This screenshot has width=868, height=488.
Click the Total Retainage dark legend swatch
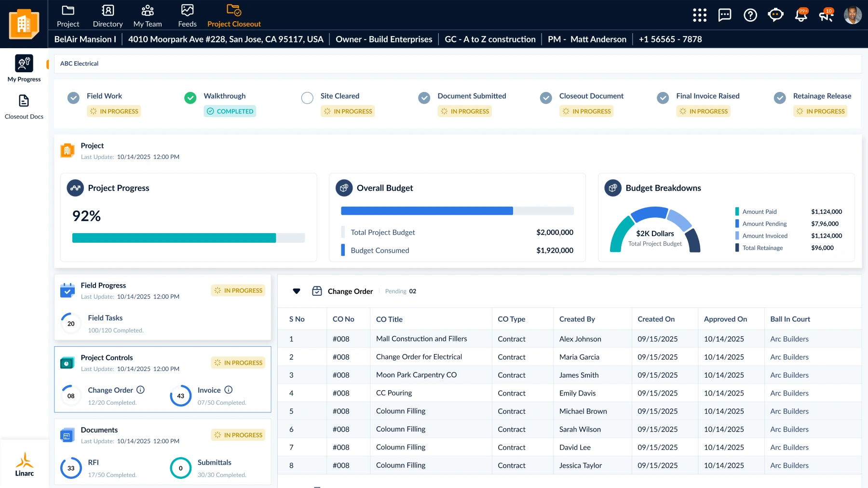[737, 248]
